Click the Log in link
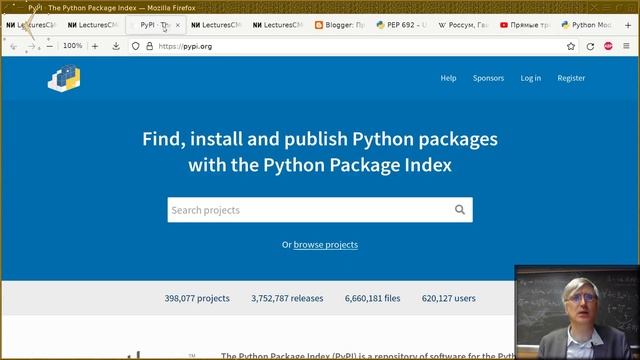This screenshot has height=360, width=640. tap(531, 78)
